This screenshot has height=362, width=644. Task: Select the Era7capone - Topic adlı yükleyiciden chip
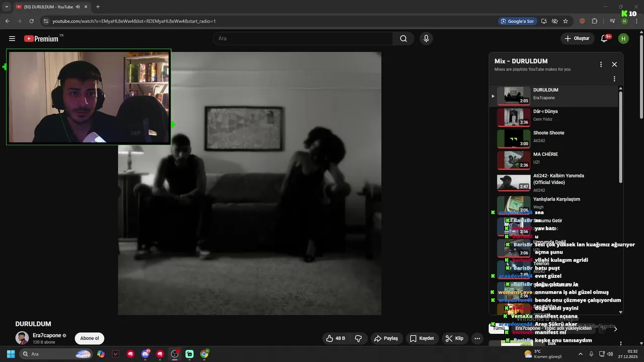click(553, 328)
